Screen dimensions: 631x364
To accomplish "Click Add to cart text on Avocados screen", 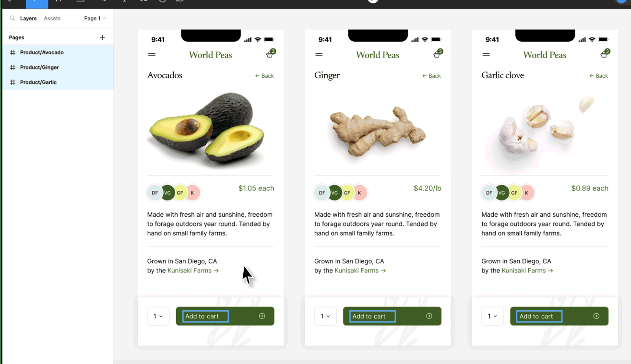I will pyautogui.click(x=202, y=317).
